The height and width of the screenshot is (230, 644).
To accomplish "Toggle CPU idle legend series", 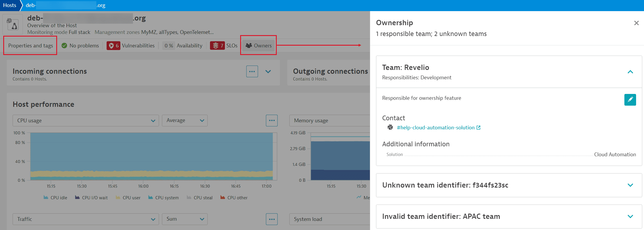I will tap(55, 198).
